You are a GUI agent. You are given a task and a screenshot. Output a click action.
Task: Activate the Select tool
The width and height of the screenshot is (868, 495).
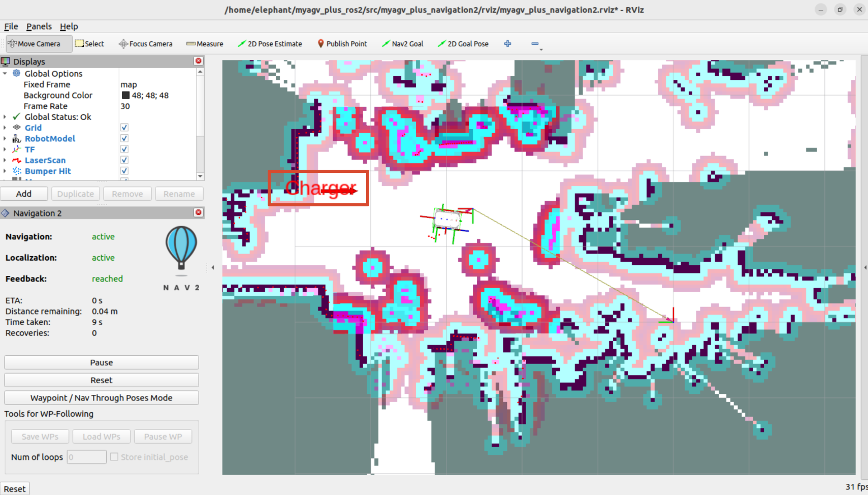[89, 44]
